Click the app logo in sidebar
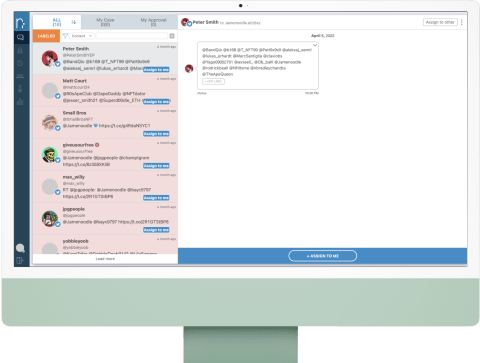Screen dimensions: 480x363 coord(20,23)
